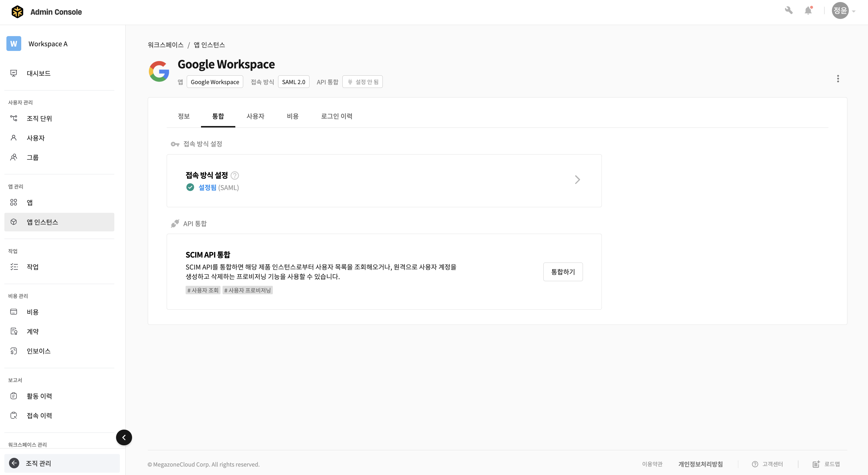
Task: Expand the 접속 방식 설정 card chevron
Action: tap(577, 180)
